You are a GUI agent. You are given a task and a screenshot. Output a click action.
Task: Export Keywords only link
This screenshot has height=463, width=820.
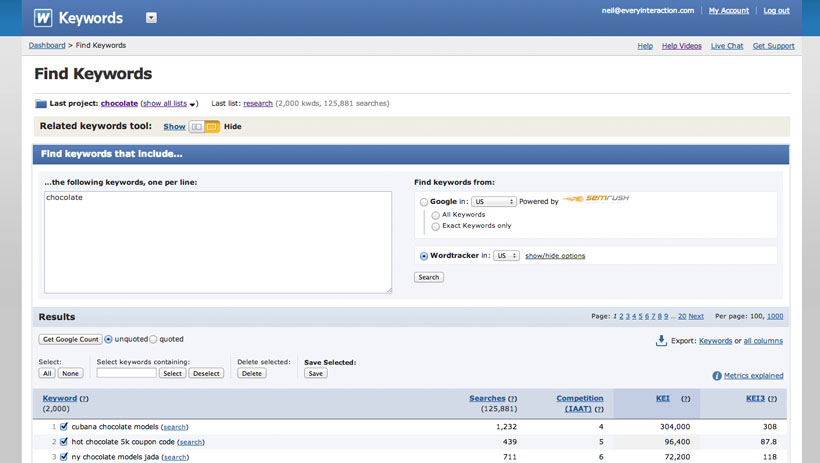click(715, 341)
